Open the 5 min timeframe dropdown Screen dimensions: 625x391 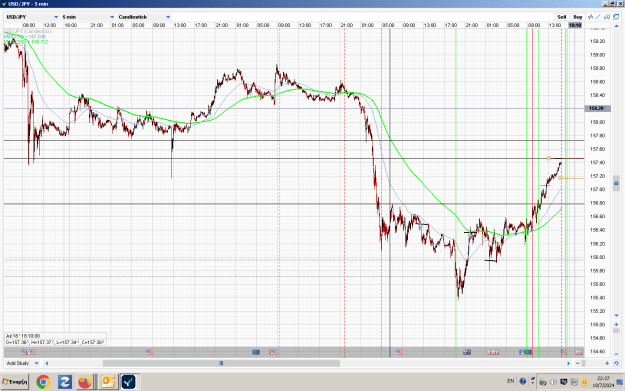point(88,17)
